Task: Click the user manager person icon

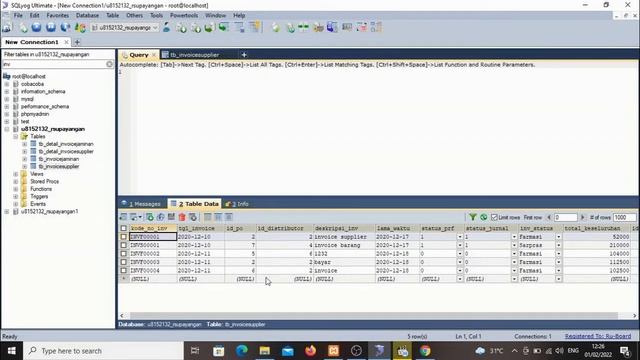Action: click(166, 27)
